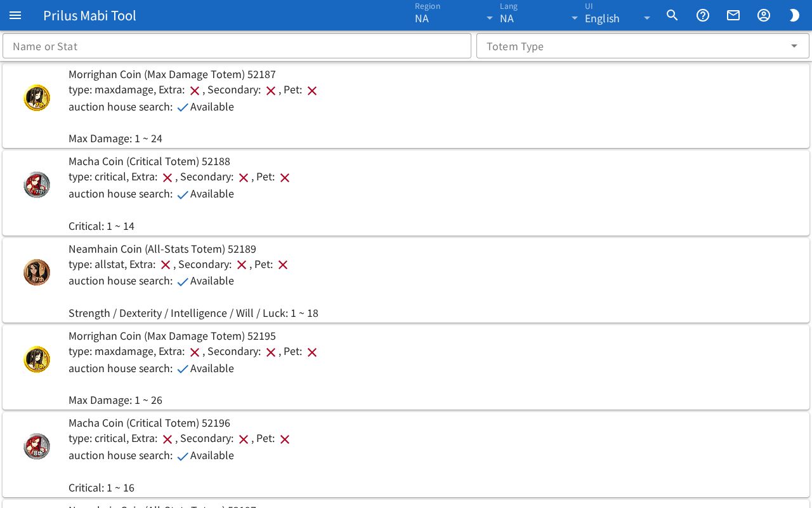Viewport: 812px width, 508px height.
Task: Click Extra red X for Macha Coin 52196
Action: [167, 439]
